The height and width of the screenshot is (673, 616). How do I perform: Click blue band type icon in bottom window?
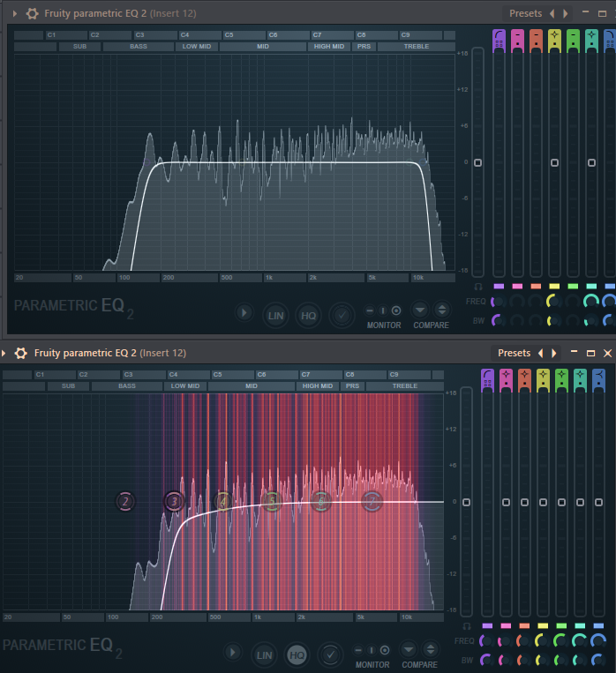[599, 380]
